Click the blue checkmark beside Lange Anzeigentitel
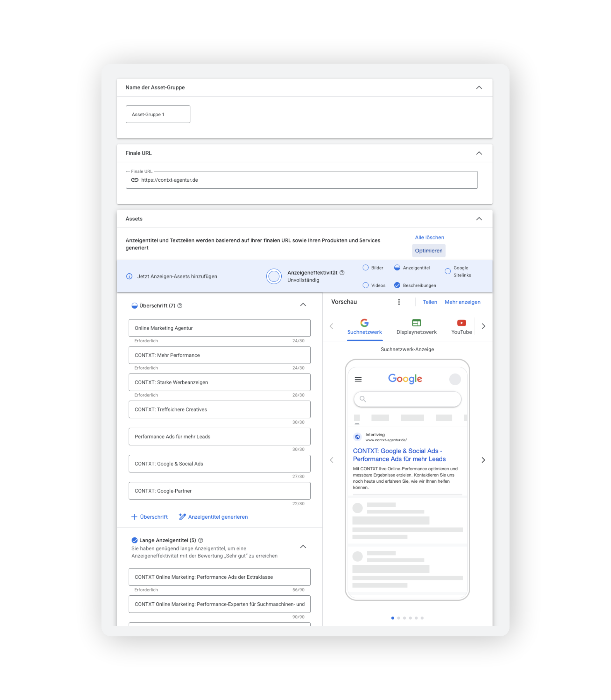The height and width of the screenshot is (700, 611). [x=135, y=540]
